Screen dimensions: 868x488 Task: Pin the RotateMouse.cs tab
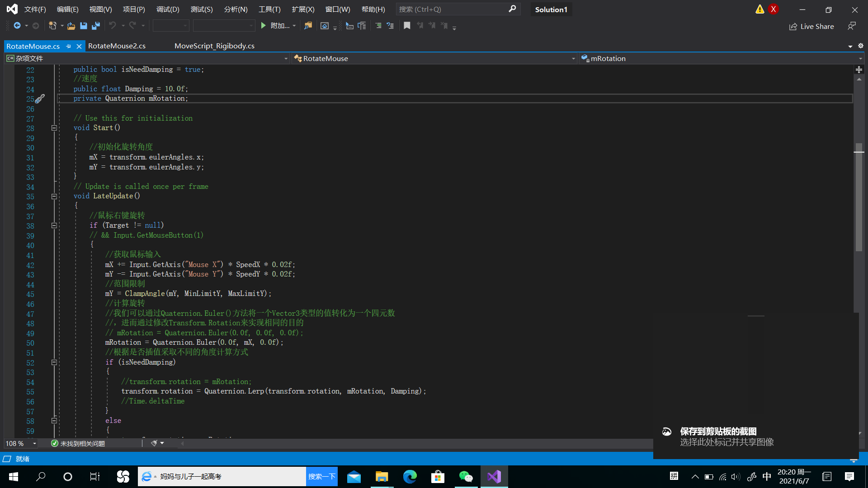(69, 46)
